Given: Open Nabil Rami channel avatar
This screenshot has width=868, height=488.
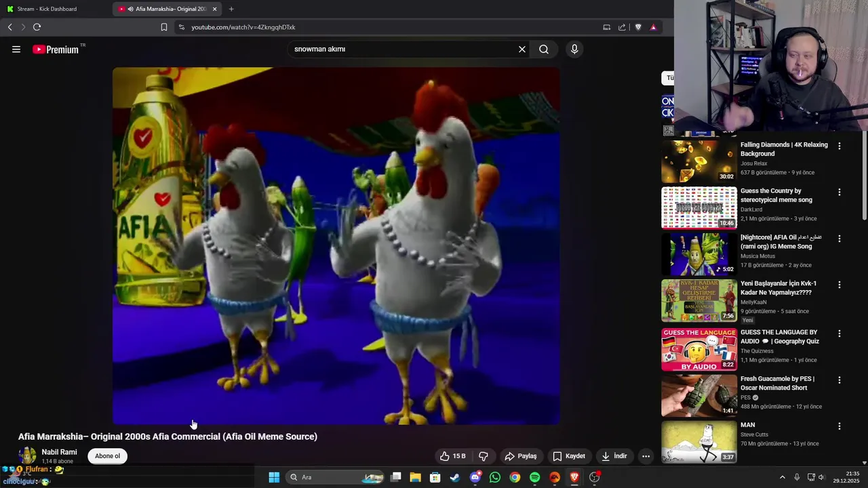Looking at the screenshot, I should [x=27, y=455].
